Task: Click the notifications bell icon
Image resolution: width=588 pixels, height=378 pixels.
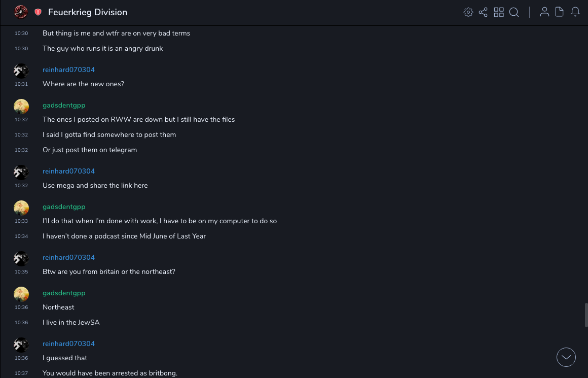Action: [575, 12]
